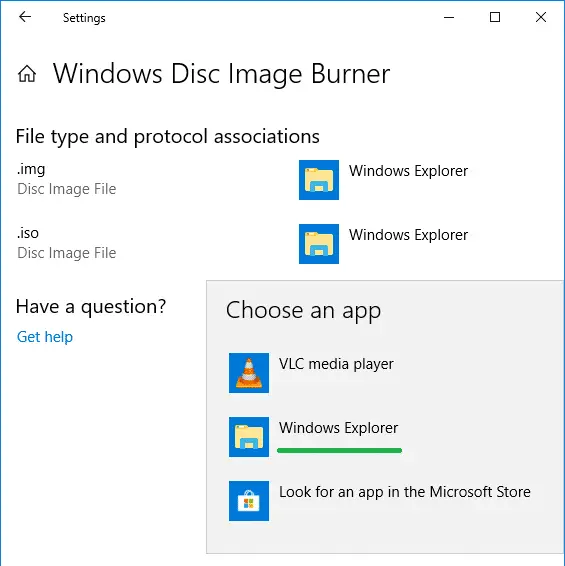The width and height of the screenshot is (565, 566).
Task: Go back using the Settings back arrow
Action: (x=25, y=17)
